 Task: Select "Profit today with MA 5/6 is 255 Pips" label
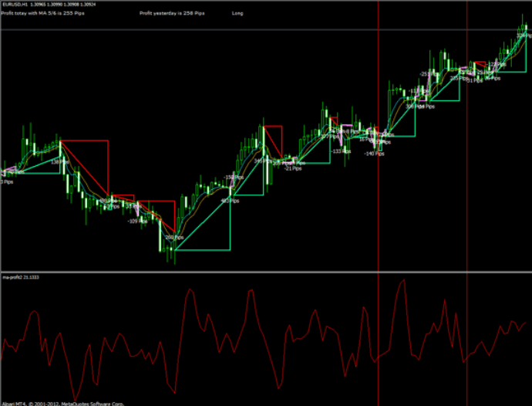[x=42, y=14]
